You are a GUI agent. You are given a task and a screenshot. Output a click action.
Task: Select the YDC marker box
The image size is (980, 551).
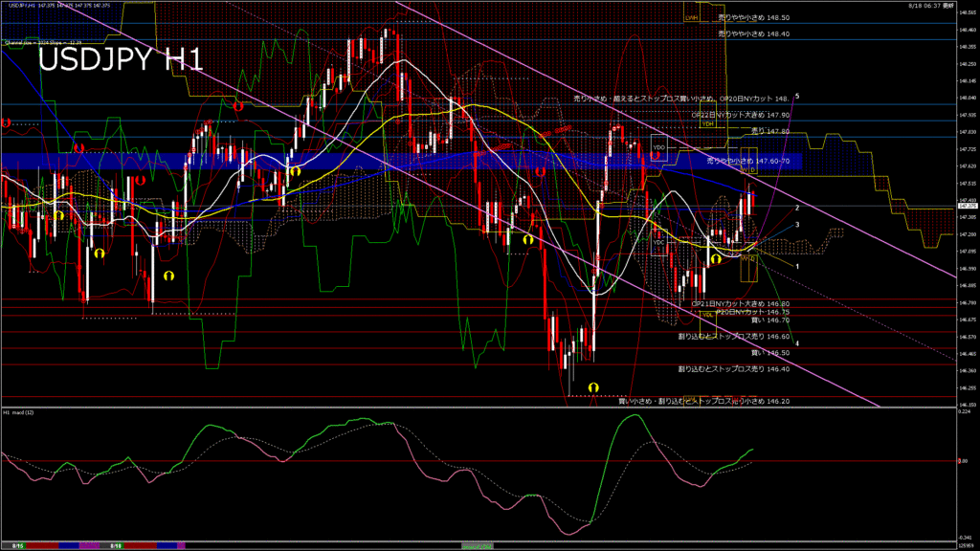pyautogui.click(x=658, y=242)
